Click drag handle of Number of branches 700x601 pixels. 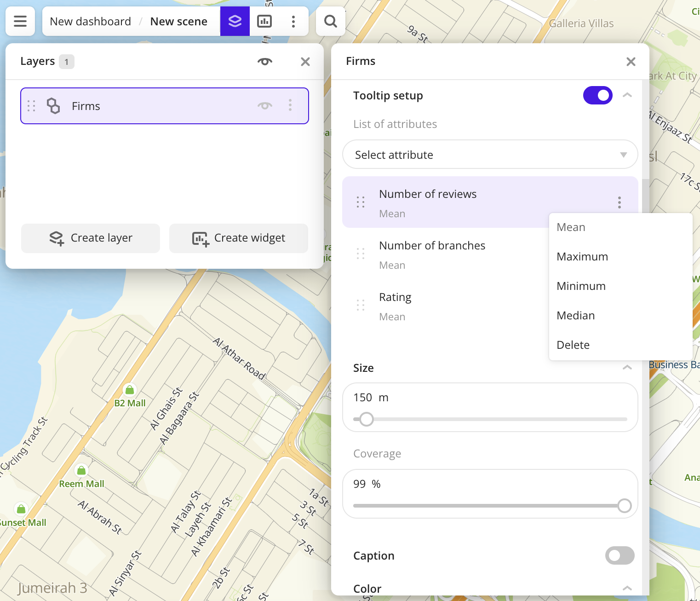tap(361, 254)
